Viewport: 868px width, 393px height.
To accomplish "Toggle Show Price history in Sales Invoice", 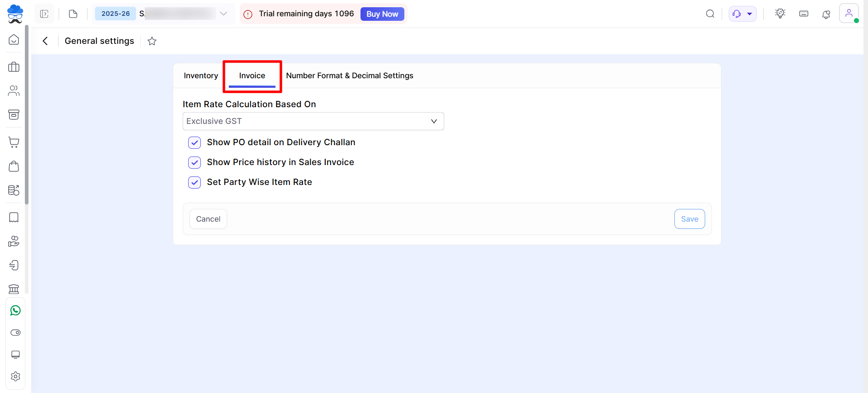I will coord(194,162).
